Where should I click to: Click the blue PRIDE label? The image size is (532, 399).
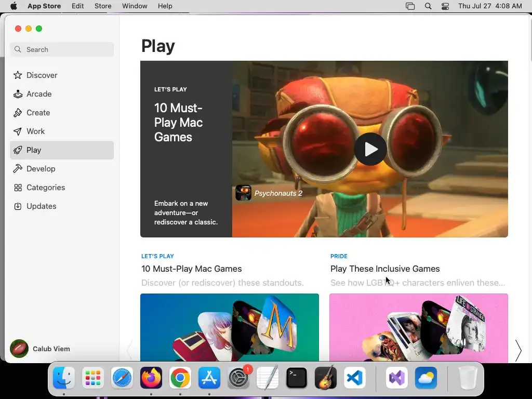pos(339,256)
